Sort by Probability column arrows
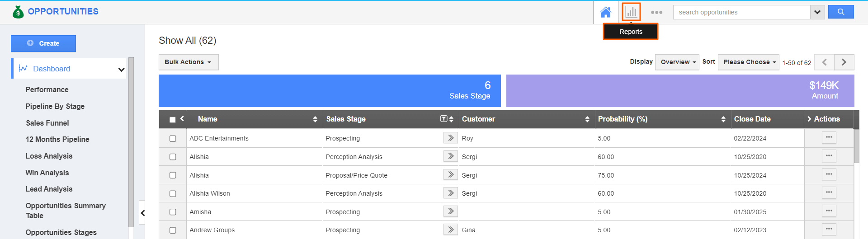868x239 pixels. coord(723,119)
